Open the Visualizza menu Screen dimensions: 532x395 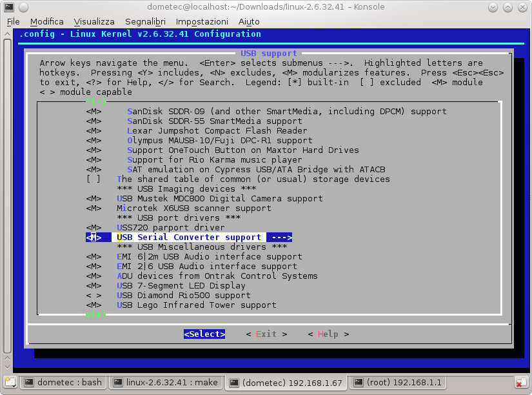pos(94,21)
